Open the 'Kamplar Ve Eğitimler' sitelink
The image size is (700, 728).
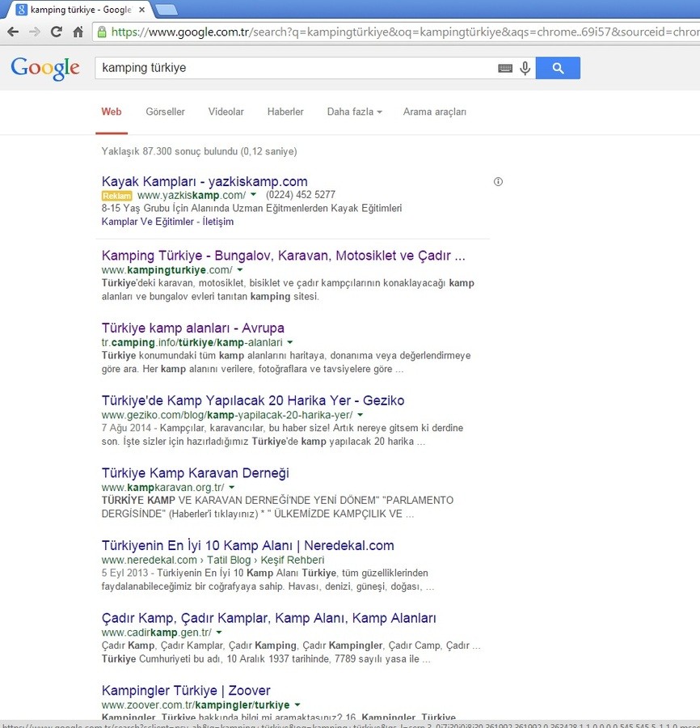(147, 222)
